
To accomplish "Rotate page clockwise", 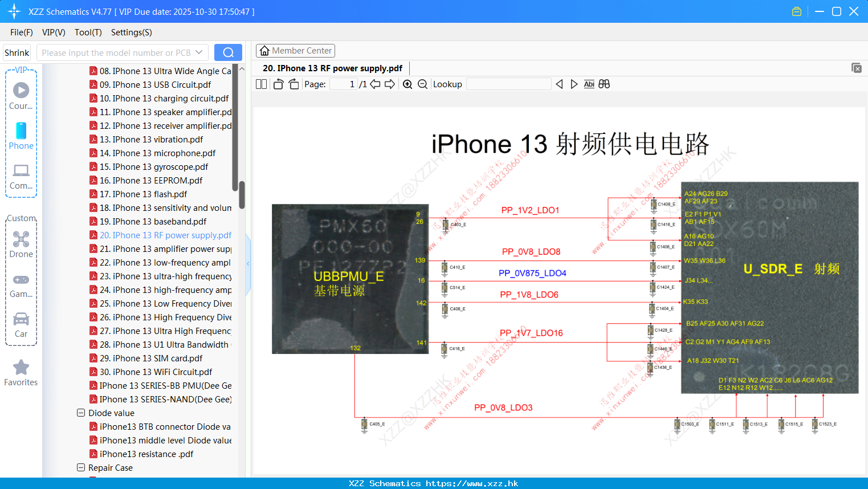I will click(x=294, y=84).
